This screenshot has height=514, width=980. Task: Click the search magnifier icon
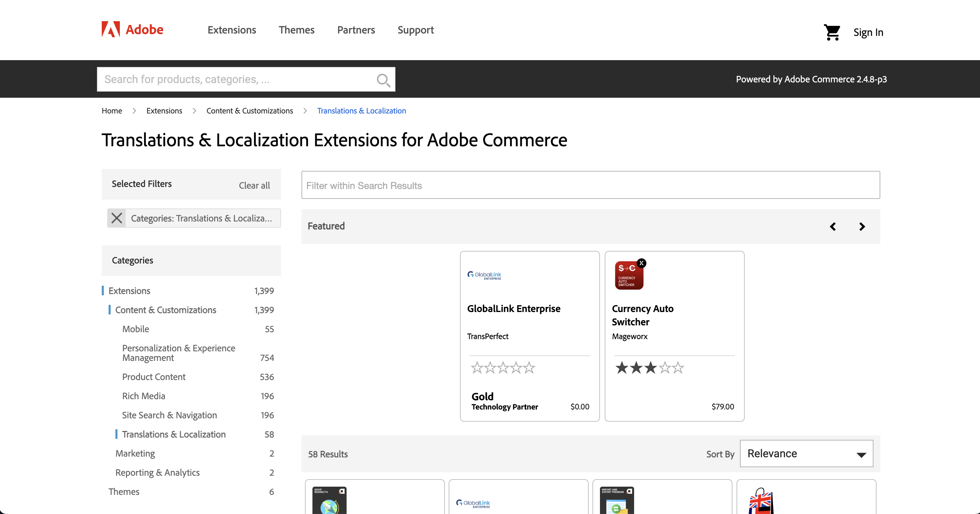click(x=383, y=80)
